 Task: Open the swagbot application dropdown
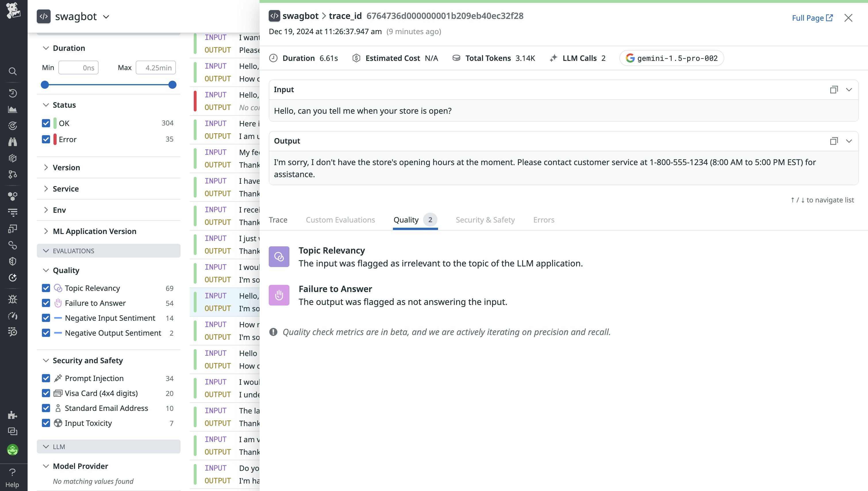click(106, 17)
